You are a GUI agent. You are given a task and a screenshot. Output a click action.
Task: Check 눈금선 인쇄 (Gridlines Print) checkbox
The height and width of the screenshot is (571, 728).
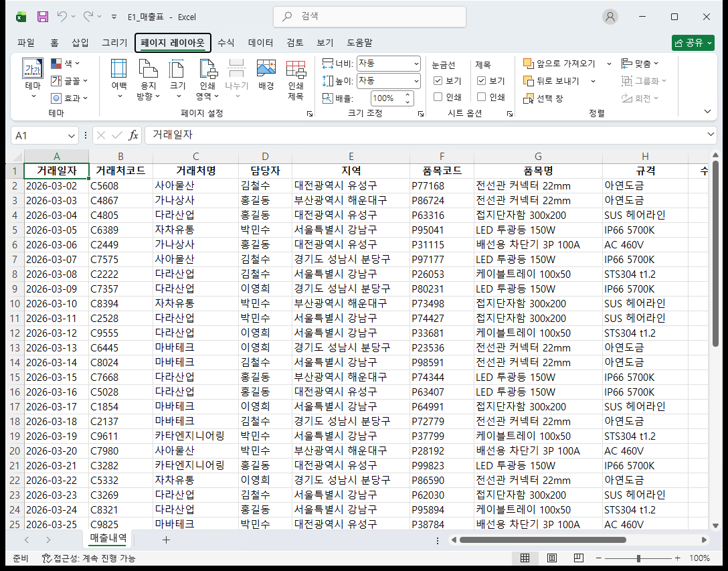coord(438,97)
